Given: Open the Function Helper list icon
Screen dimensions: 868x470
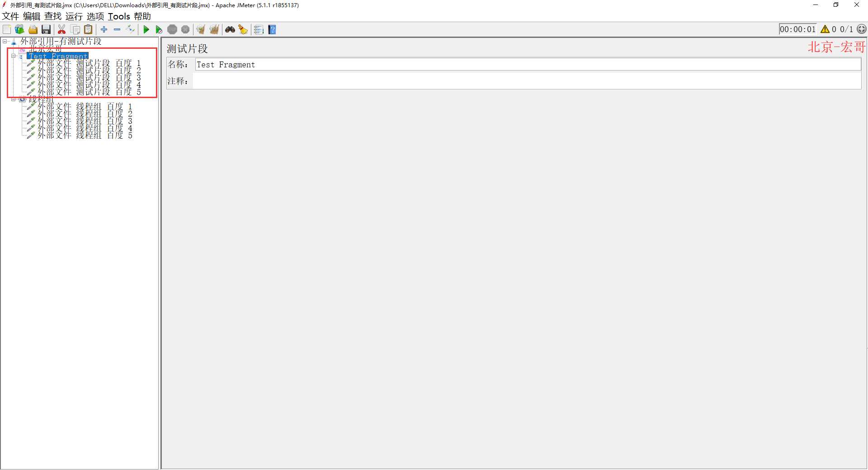Looking at the screenshot, I should [259, 29].
